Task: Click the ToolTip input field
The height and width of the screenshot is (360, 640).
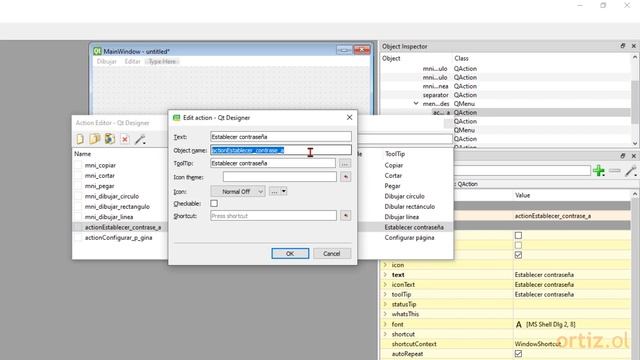Action: (273, 163)
